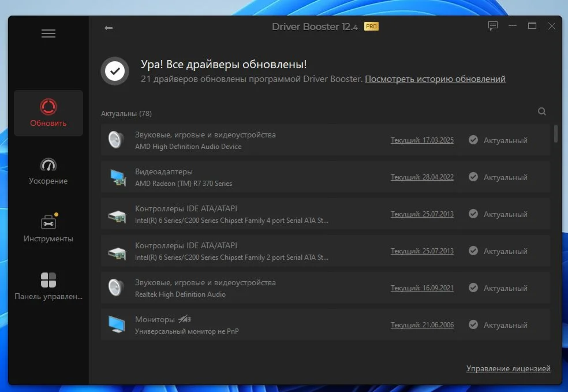Open Текущий: 17.03.2025 driver details
The height and width of the screenshot is (392, 568).
[422, 140]
